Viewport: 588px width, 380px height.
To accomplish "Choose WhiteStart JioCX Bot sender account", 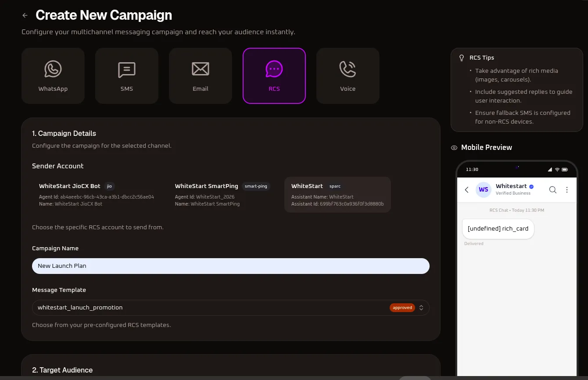I will 97,195.
